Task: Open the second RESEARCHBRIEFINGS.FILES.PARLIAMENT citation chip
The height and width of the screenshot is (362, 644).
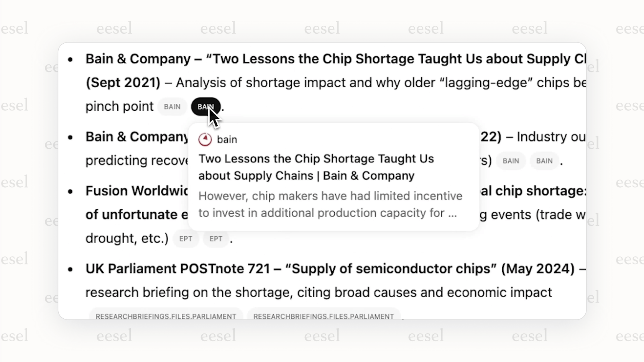Action: (324, 316)
